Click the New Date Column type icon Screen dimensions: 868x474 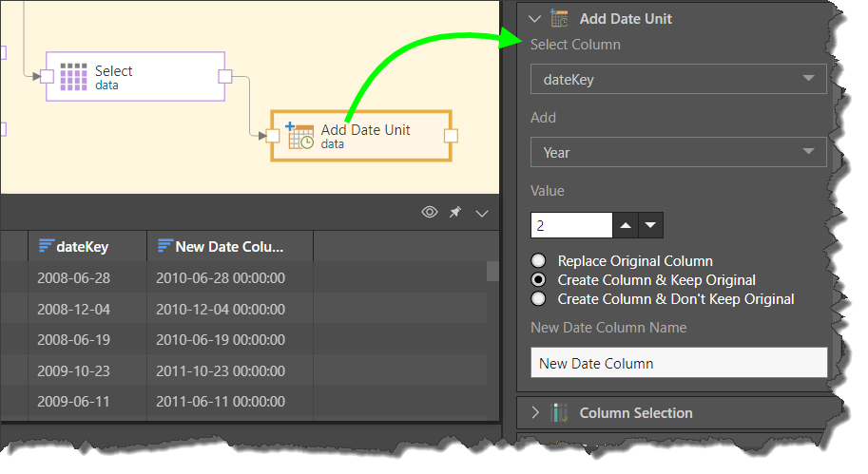(x=164, y=246)
